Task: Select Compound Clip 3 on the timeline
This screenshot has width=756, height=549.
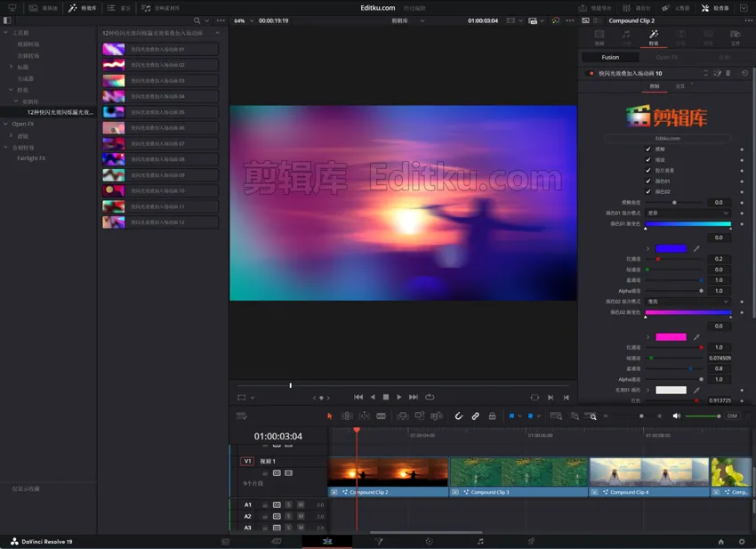Action: point(519,477)
